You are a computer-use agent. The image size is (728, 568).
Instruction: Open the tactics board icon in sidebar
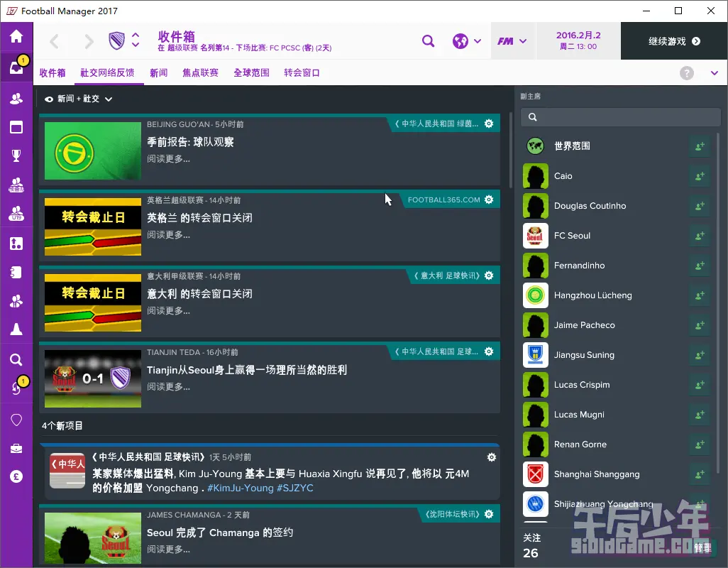tap(16, 243)
